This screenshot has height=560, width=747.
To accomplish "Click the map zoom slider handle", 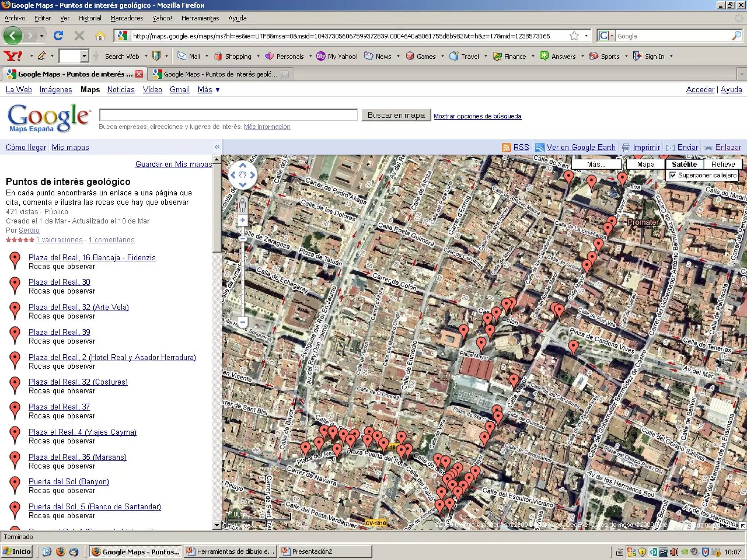I will coord(243,238).
